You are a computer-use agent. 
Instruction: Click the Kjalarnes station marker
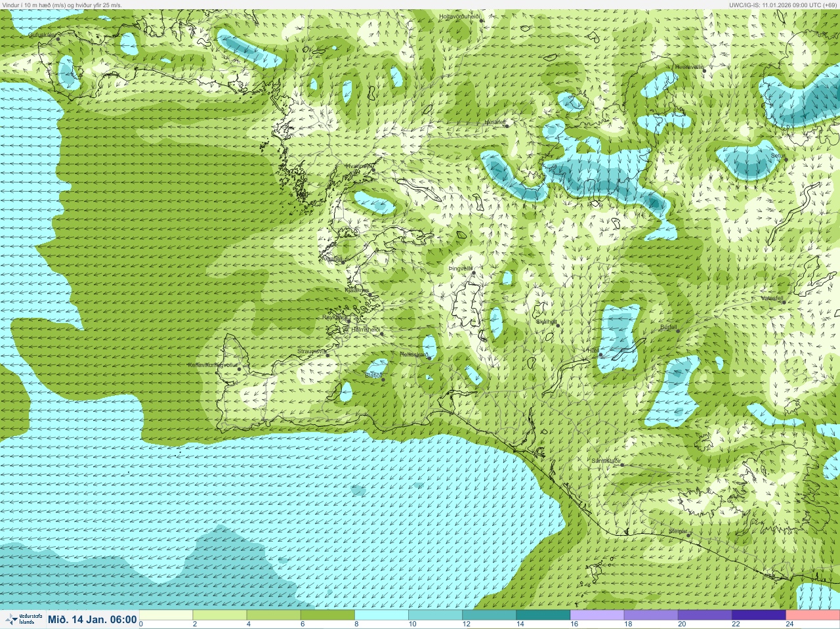371,294
